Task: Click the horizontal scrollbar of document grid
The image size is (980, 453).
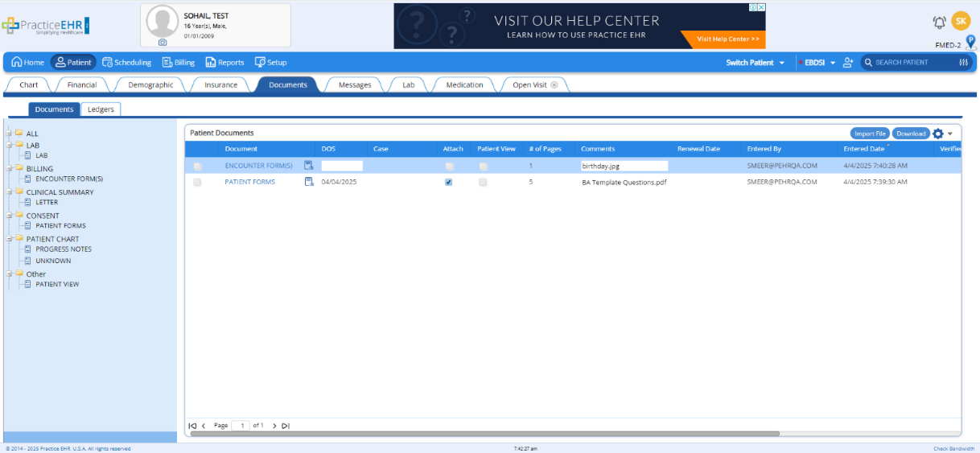Action: click(x=484, y=434)
